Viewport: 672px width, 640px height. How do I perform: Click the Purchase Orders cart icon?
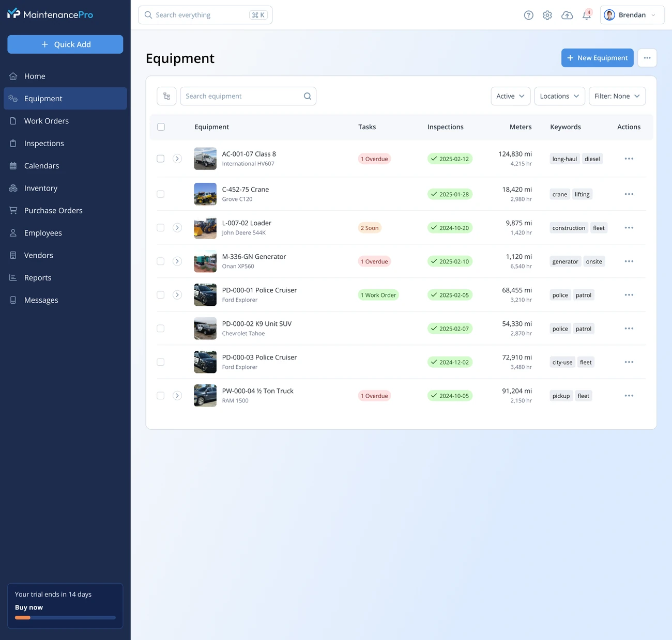point(13,211)
